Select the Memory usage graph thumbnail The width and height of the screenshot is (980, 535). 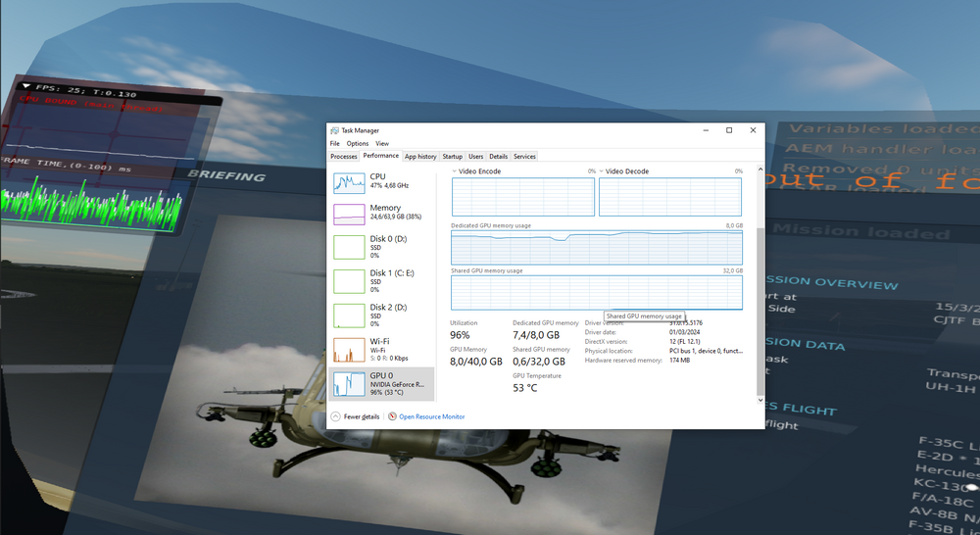pyautogui.click(x=349, y=214)
